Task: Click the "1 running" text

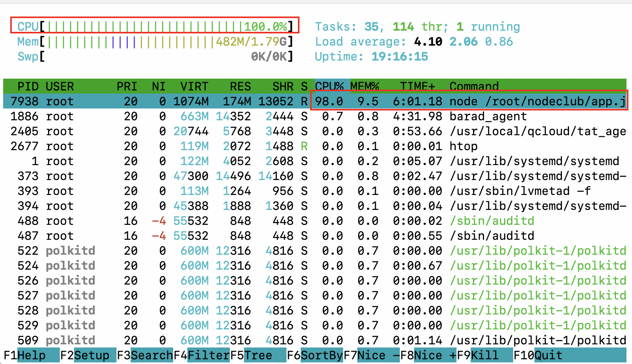Action: (488, 26)
